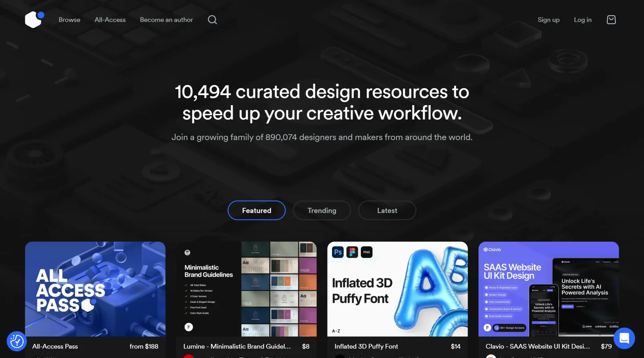Open the shopping cart icon
The height and width of the screenshot is (358, 644).
[611, 20]
